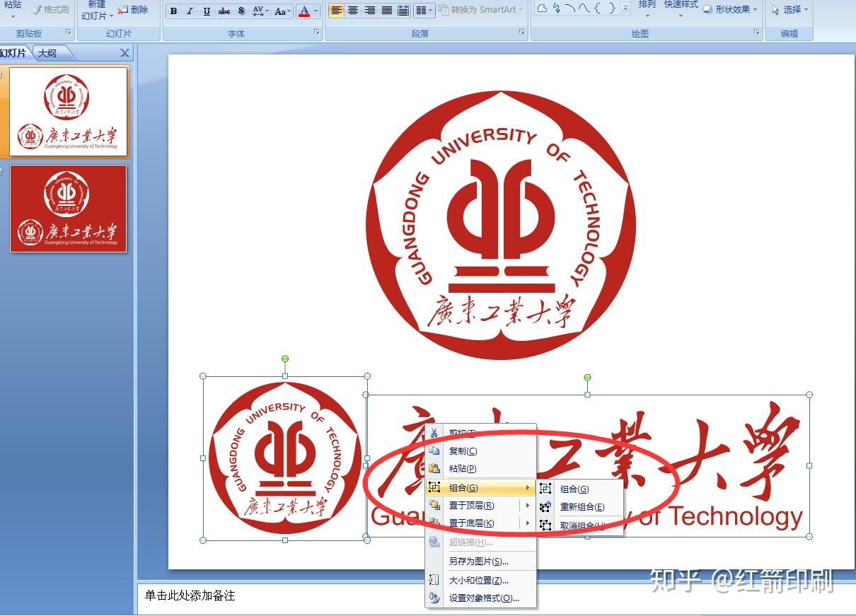Open the Font (字体) group dialog launcher
The width and height of the screenshot is (856, 616).
pyautogui.click(x=318, y=33)
